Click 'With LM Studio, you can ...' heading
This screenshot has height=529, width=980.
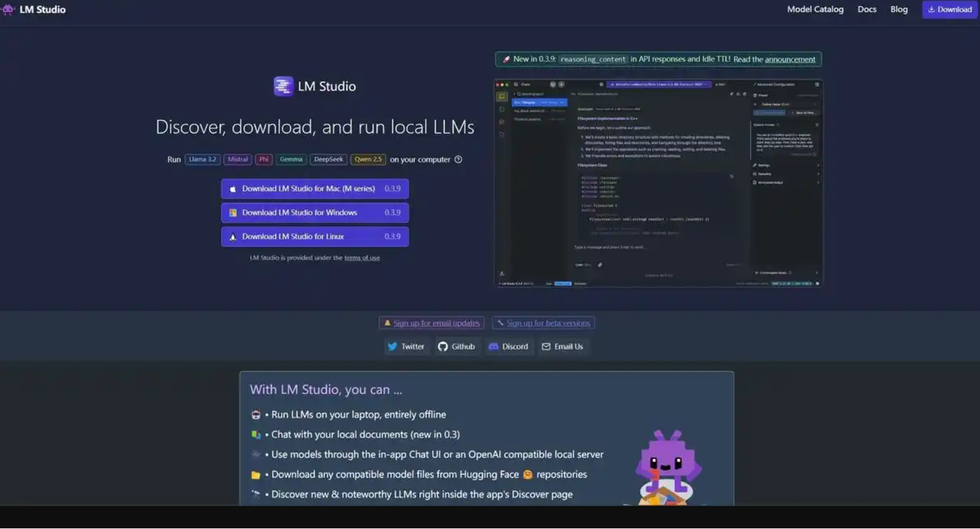click(x=326, y=390)
